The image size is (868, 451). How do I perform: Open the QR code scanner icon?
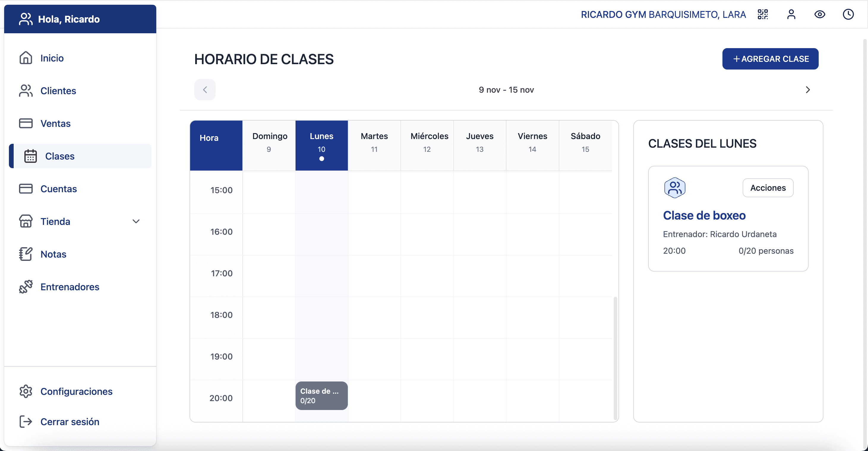[763, 14]
